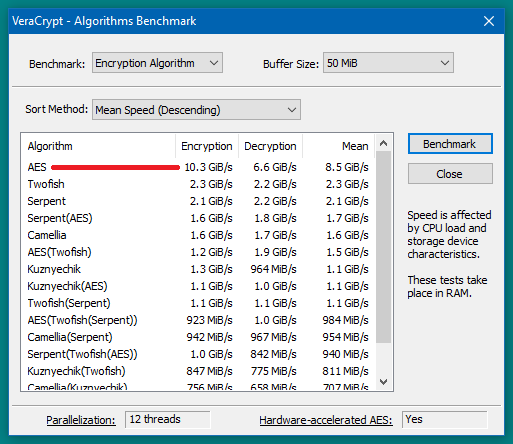Select the Kuznyechik row
Viewport: 513px width, 444px height.
pyautogui.click(x=198, y=269)
